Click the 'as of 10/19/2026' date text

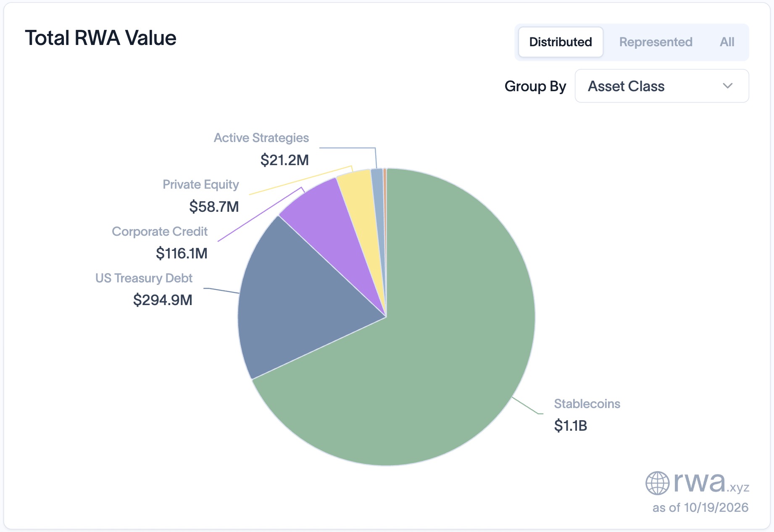pos(700,508)
